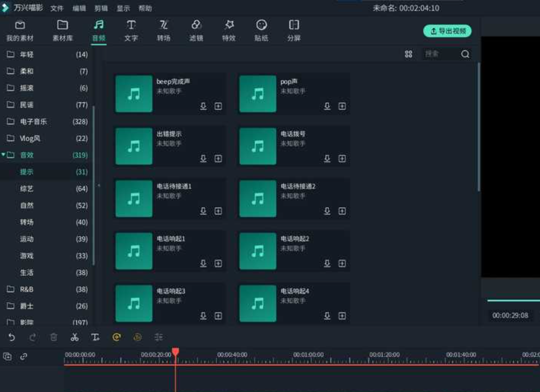Image resolution: width=540 pixels, height=392 pixels.
Task: Select the beep完成声 thumbnail
Action: [133, 94]
